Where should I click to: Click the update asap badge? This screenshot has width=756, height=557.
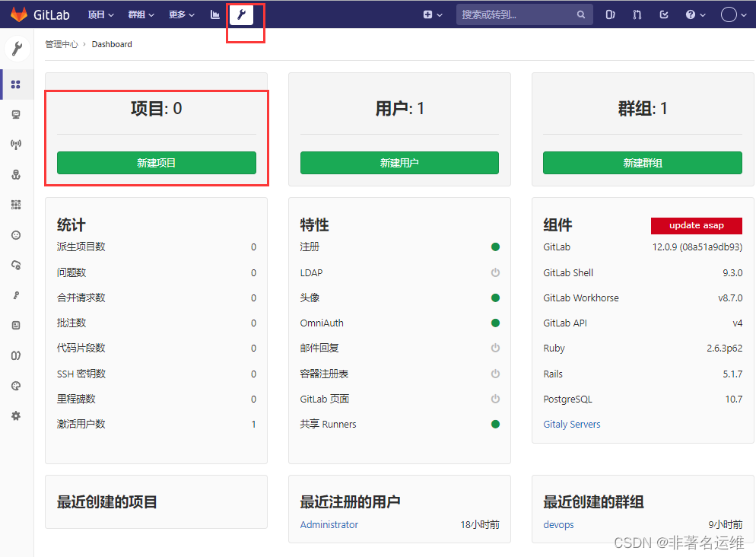pyautogui.click(x=696, y=225)
